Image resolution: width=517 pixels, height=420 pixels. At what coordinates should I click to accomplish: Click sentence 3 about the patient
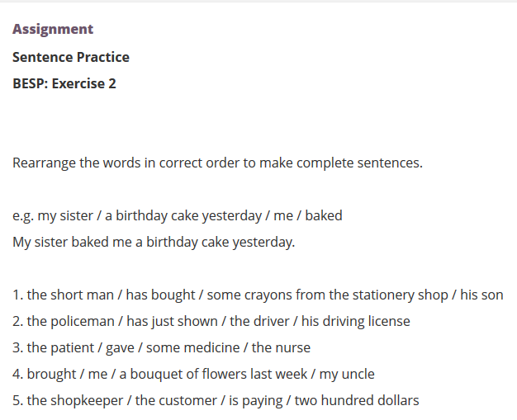pos(162,348)
